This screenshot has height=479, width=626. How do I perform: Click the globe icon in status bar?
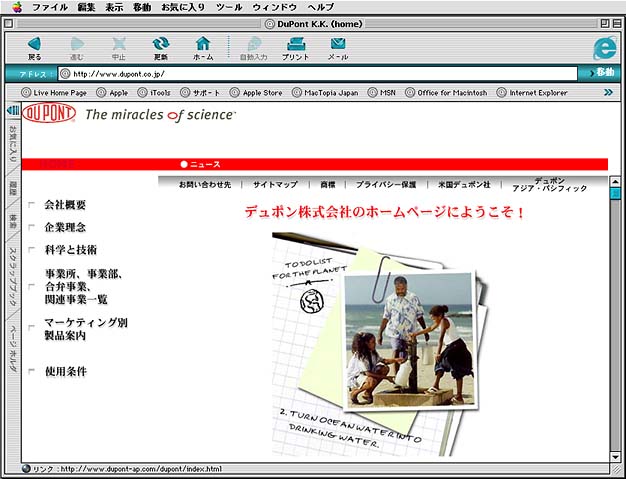(x=26, y=469)
